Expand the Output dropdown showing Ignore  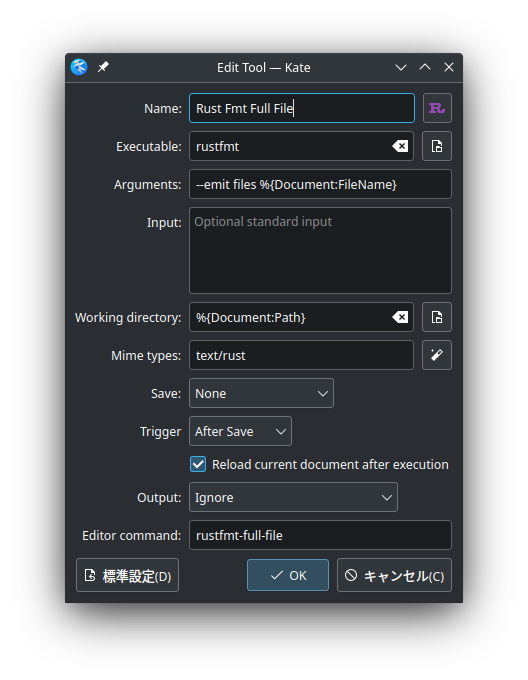[293, 497]
